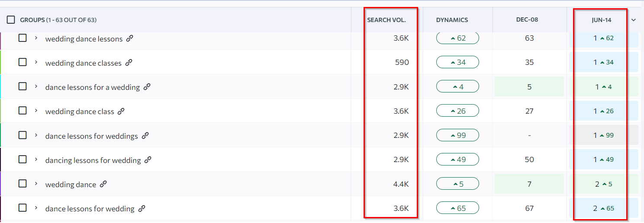Open link icon for dance lessons for a wedding
This screenshot has width=644, height=223.
pos(147,87)
